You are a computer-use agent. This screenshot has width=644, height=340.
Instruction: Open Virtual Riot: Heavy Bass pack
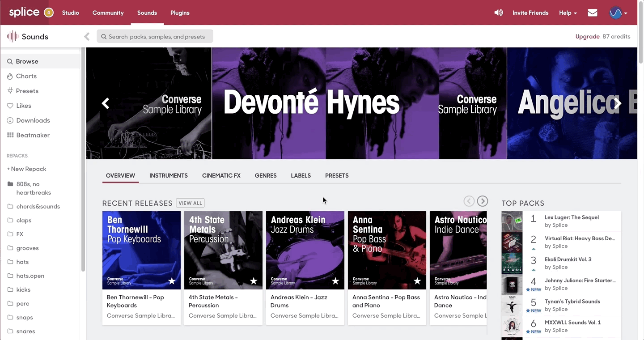tap(561, 242)
